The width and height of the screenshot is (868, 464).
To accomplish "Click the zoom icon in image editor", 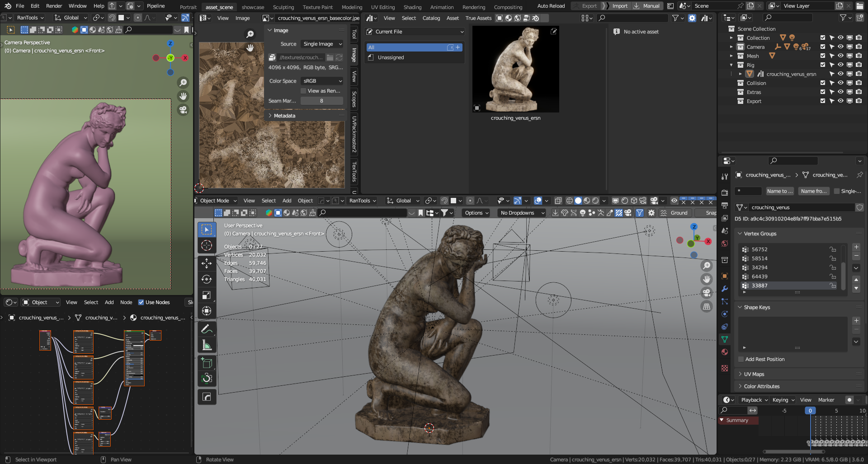I will pos(250,34).
